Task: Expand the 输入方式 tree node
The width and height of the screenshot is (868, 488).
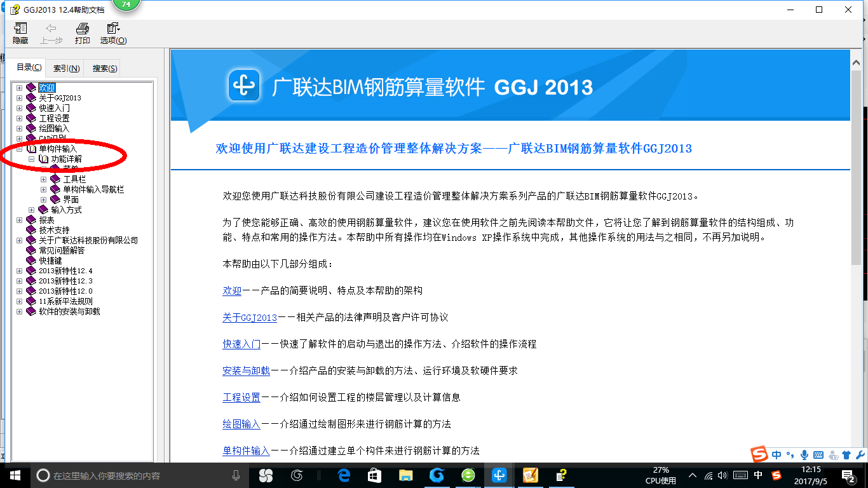Action: pyautogui.click(x=31, y=210)
